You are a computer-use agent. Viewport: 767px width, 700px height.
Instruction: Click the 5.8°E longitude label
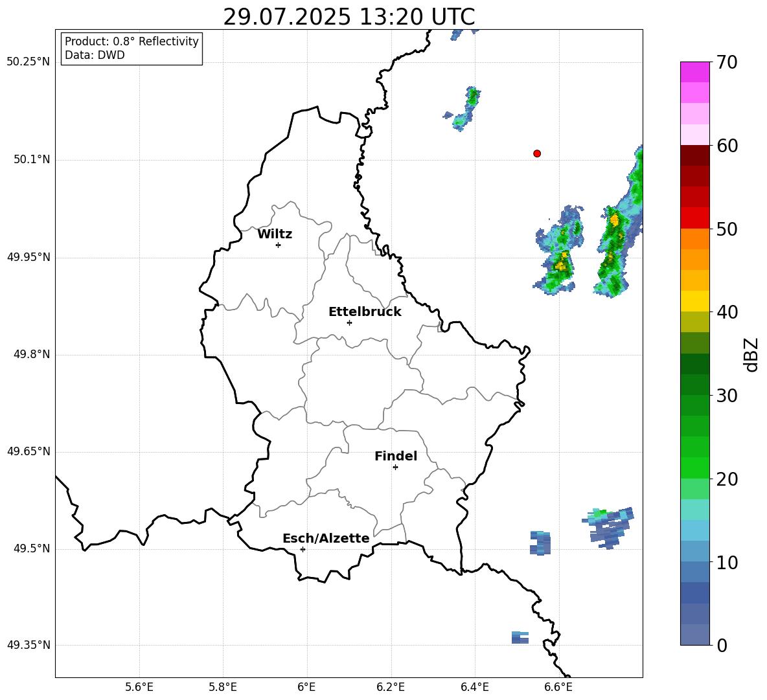(223, 687)
